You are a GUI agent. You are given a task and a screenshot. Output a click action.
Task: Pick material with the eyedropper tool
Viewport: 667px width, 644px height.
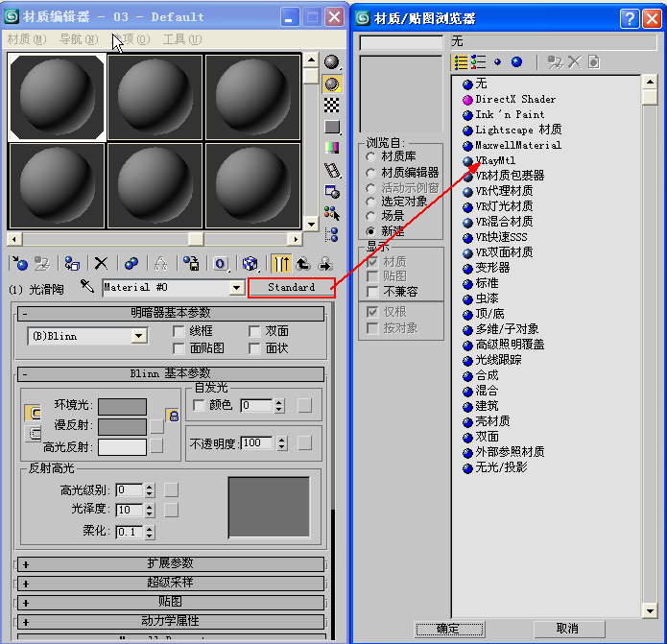click(87, 287)
